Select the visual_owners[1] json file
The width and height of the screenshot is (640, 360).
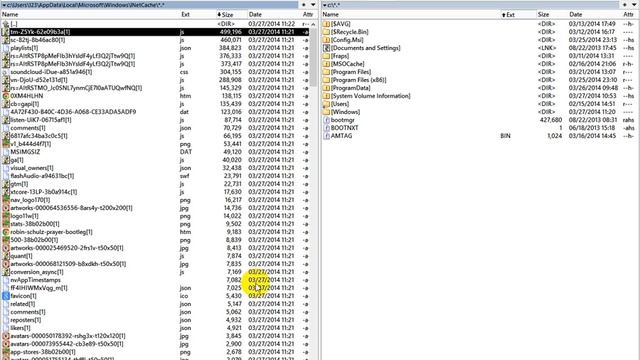(x=155, y=168)
